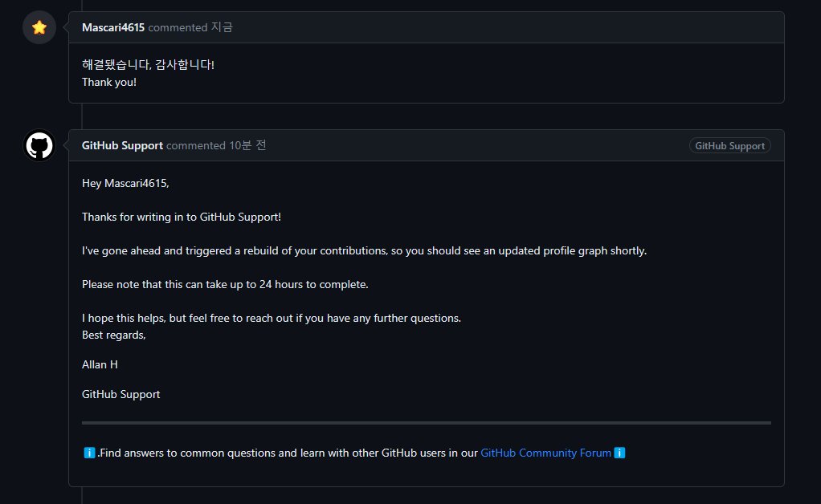Click the "Allan H" signature name
The image size is (821, 504).
[100, 364]
